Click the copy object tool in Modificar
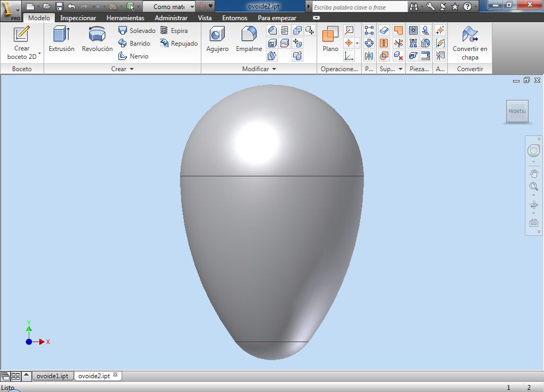 (x=297, y=56)
